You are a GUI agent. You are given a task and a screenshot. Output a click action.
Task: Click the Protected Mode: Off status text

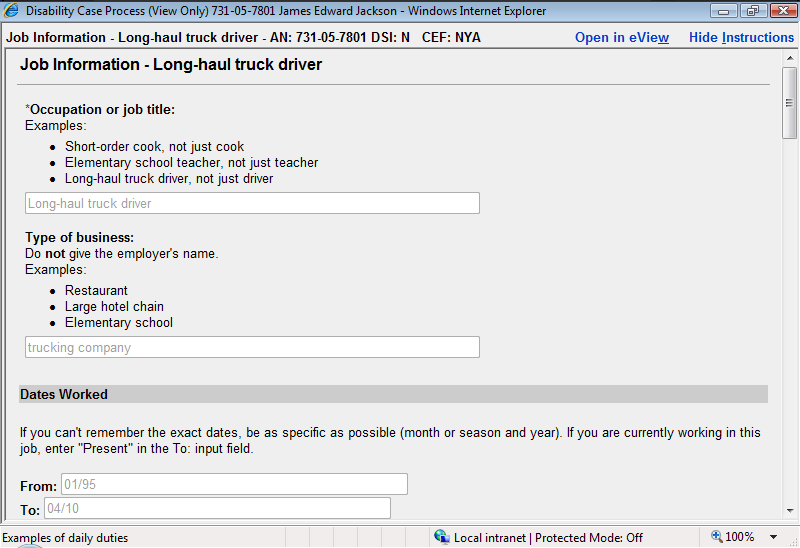590,537
